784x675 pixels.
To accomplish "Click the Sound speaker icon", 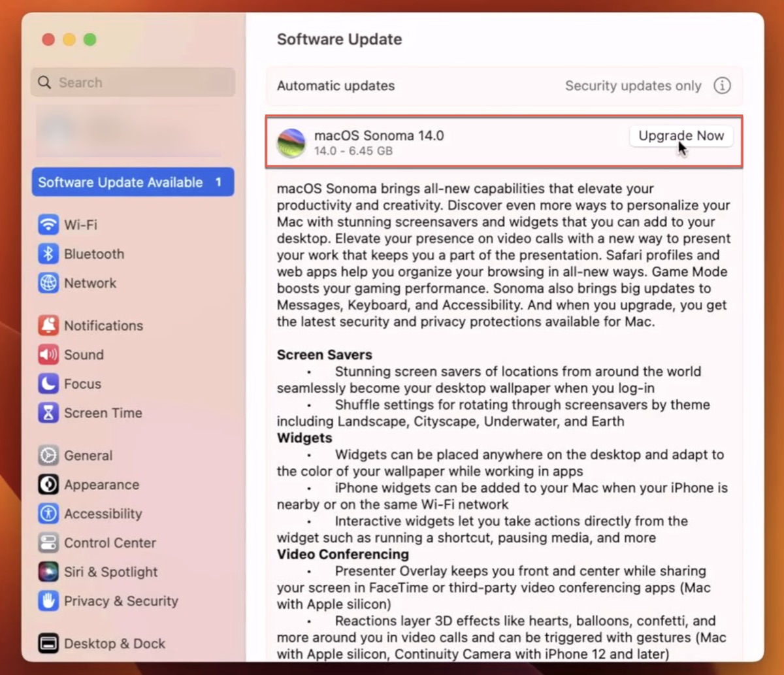I will (x=48, y=355).
